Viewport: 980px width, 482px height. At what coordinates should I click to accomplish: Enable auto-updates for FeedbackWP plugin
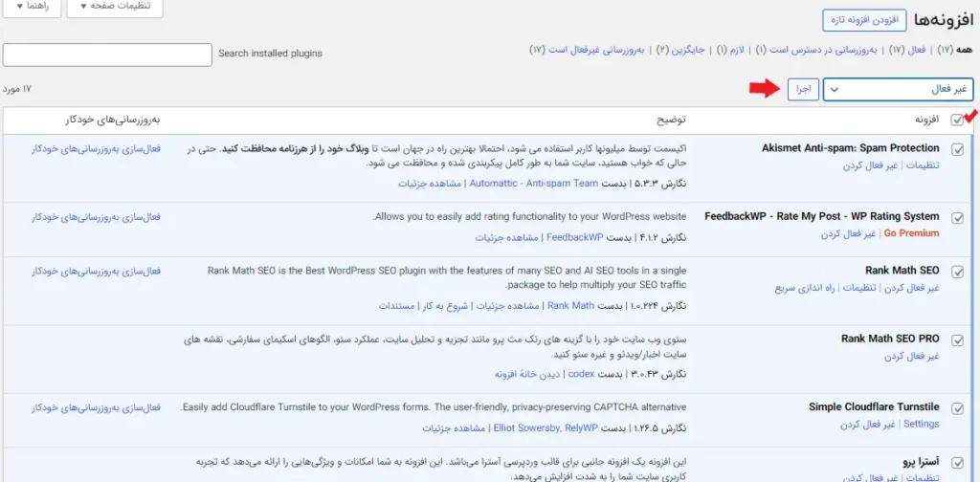(x=96, y=217)
